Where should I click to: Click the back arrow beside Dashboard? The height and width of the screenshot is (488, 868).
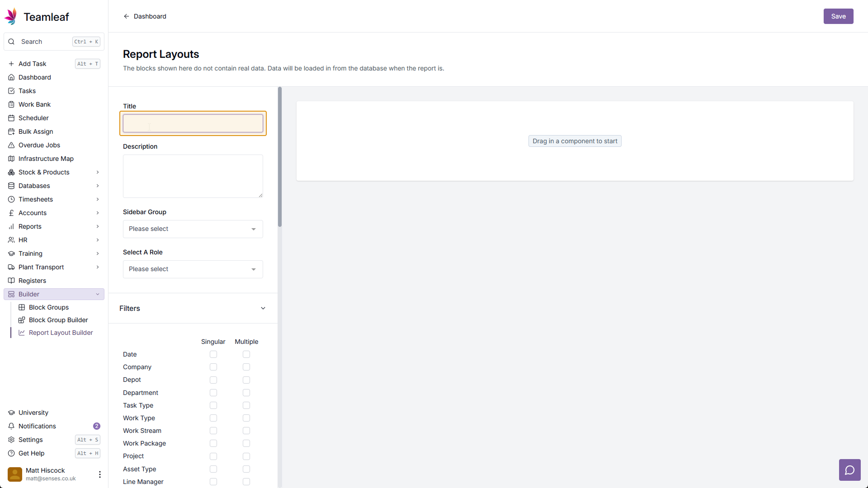[127, 16]
